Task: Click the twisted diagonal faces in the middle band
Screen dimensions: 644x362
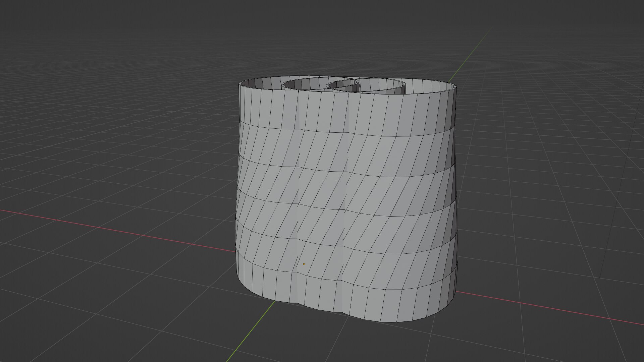Action: click(x=386, y=194)
